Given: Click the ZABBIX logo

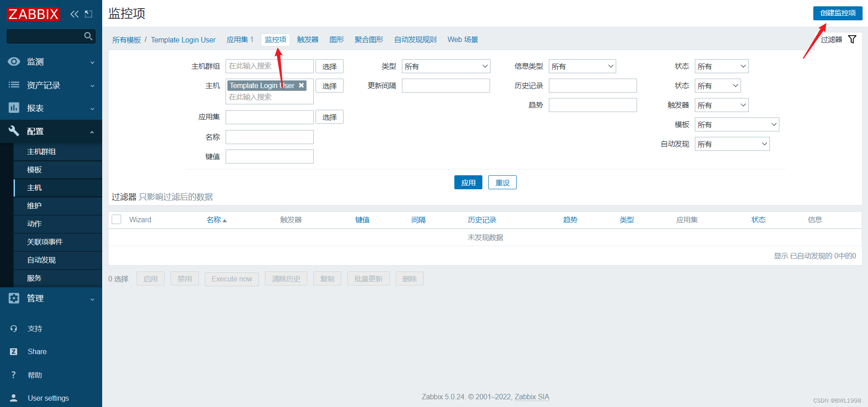Looking at the screenshot, I should click(x=33, y=14).
